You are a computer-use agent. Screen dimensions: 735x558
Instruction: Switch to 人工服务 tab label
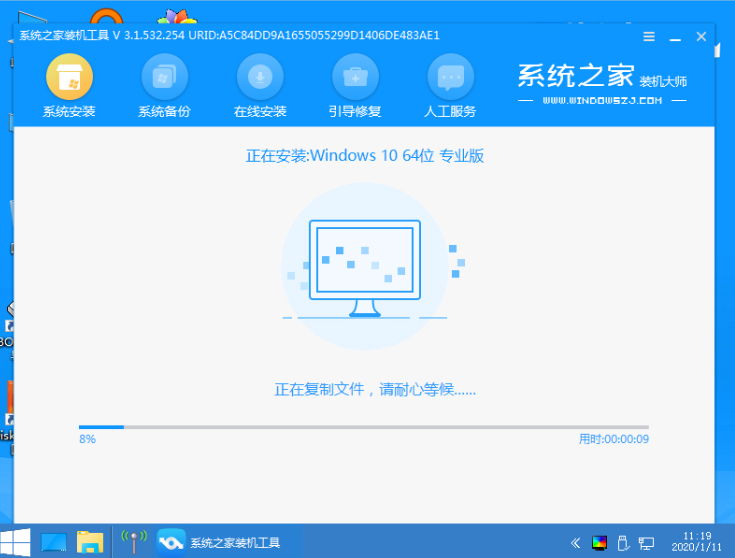click(x=450, y=112)
